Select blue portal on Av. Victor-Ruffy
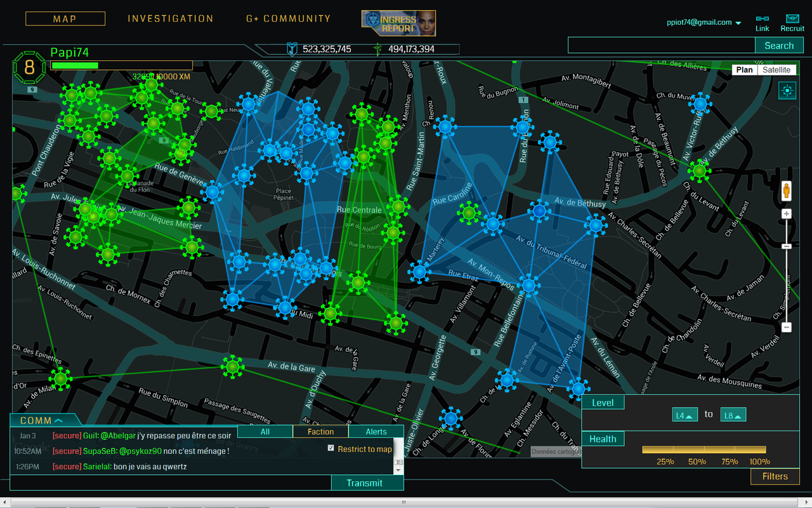Viewport: 812px width, 508px height. coord(700,104)
